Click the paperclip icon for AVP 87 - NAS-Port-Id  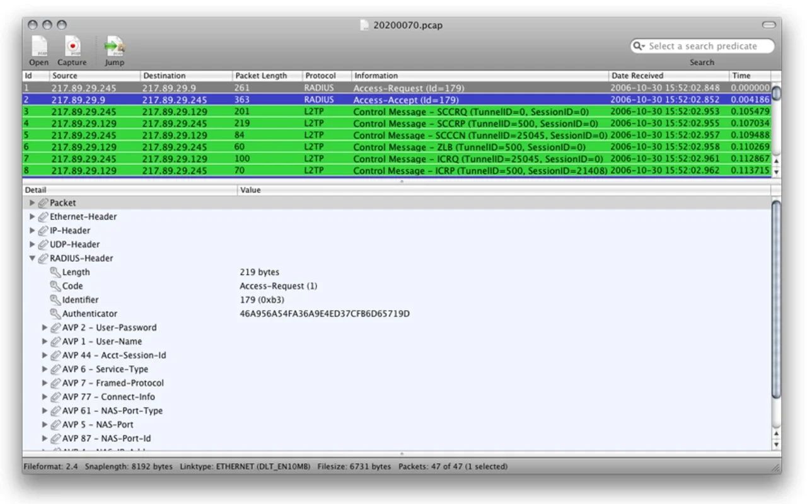point(55,438)
